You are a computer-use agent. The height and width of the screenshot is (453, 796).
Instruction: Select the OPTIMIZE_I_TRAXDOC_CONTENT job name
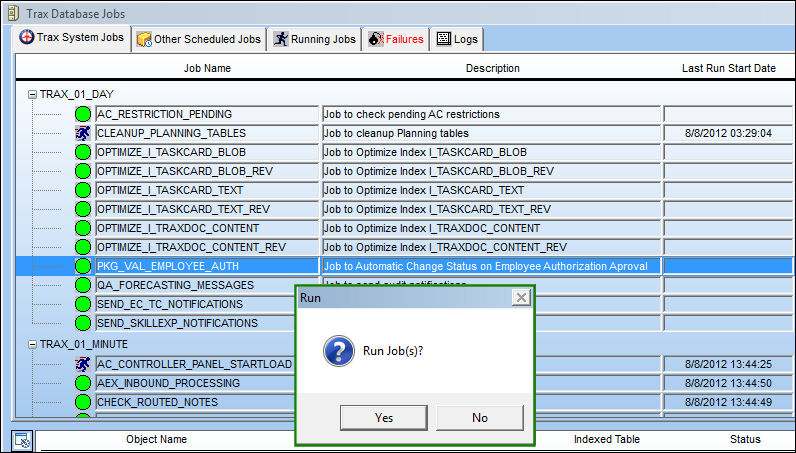pos(207,228)
